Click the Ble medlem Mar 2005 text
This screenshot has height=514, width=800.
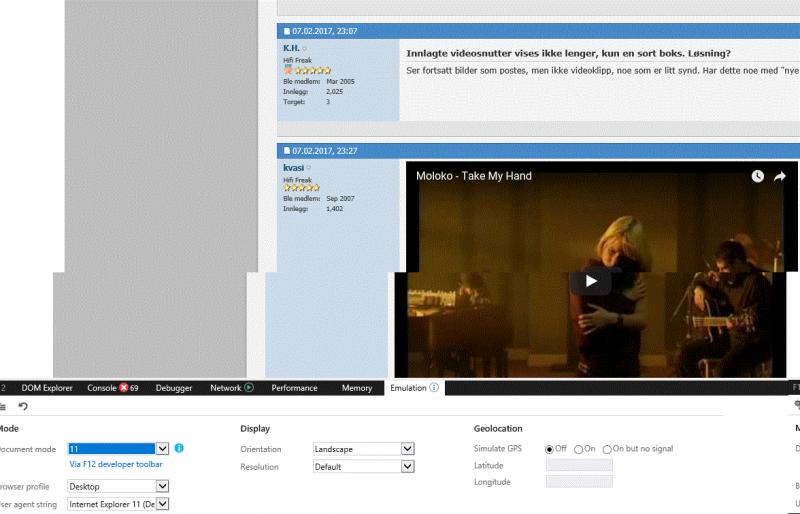click(318, 82)
